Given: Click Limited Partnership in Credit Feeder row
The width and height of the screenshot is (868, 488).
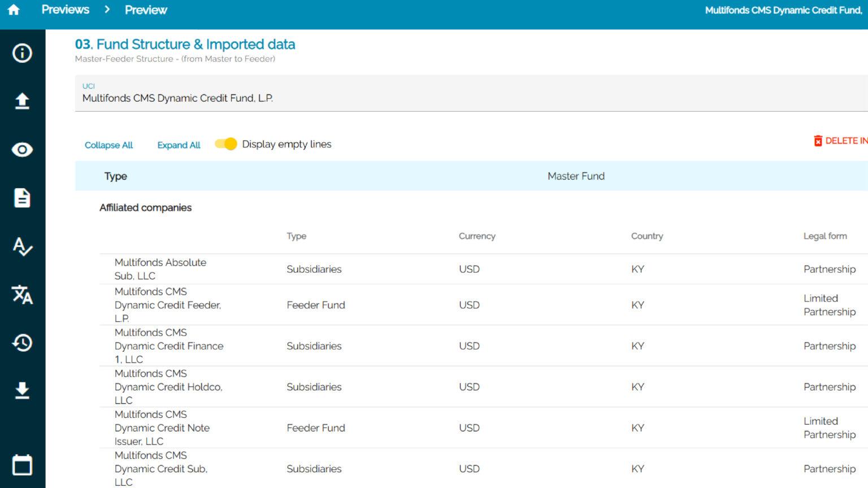Looking at the screenshot, I should 830,305.
